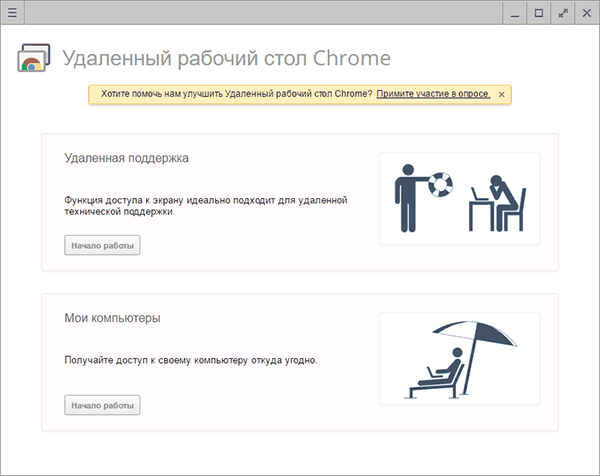Screen dimensions: 600x476
Task: Click the beach umbrella illustration
Action: pos(459,357)
